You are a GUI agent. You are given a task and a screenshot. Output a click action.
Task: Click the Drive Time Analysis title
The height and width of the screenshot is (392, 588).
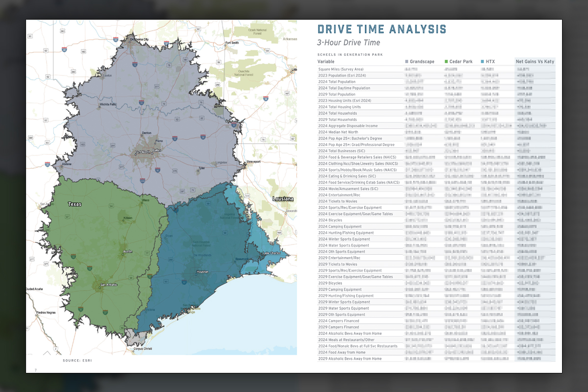[382, 29]
